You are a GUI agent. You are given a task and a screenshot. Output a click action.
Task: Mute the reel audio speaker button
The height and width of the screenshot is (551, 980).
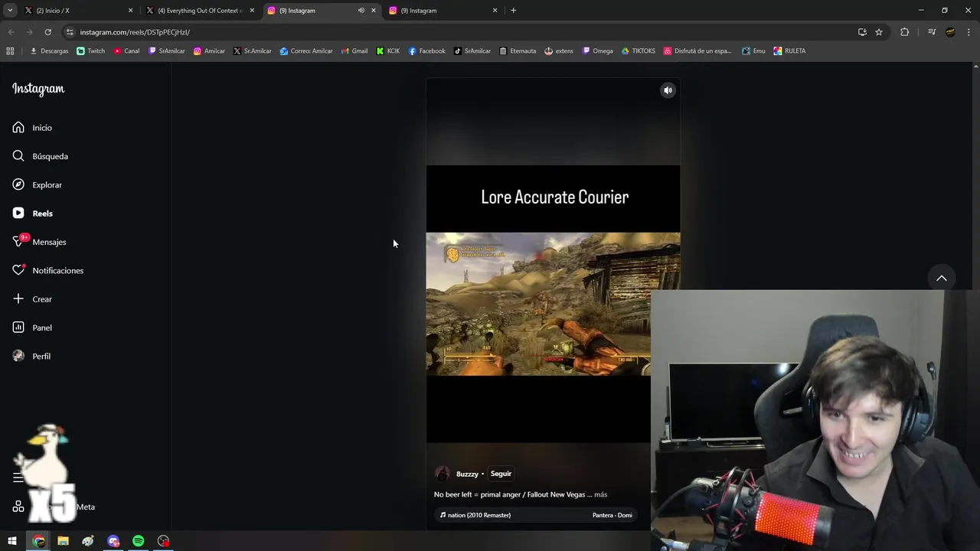668,90
